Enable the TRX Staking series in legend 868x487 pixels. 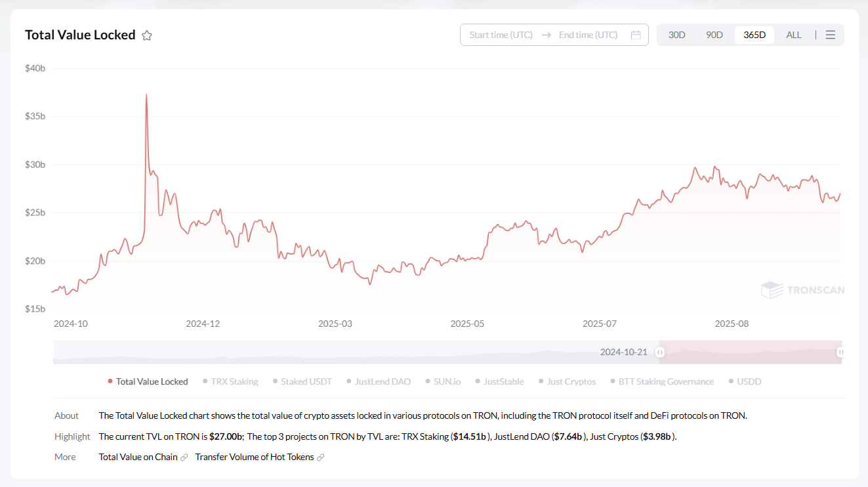[231, 381]
